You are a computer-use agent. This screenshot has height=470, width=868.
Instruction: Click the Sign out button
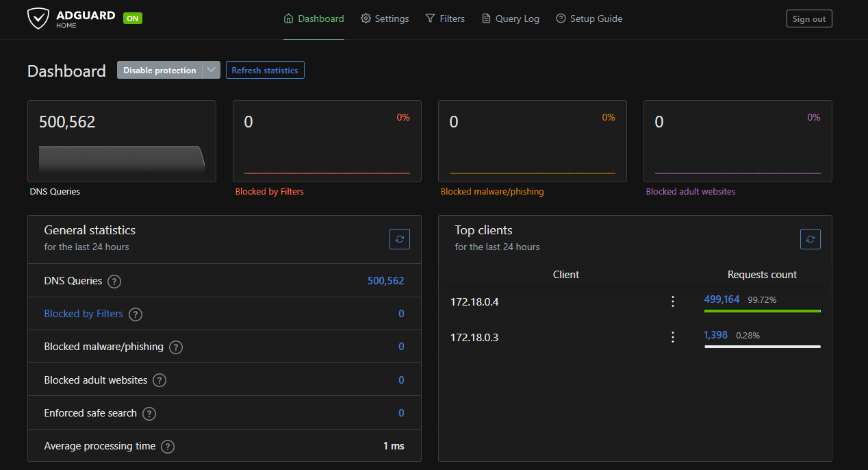point(809,18)
